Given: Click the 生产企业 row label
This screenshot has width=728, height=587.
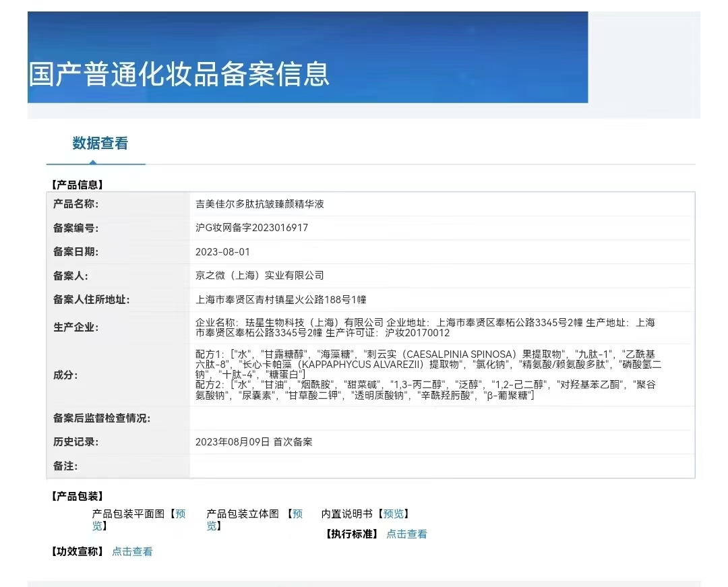Looking at the screenshot, I should click(75, 328).
